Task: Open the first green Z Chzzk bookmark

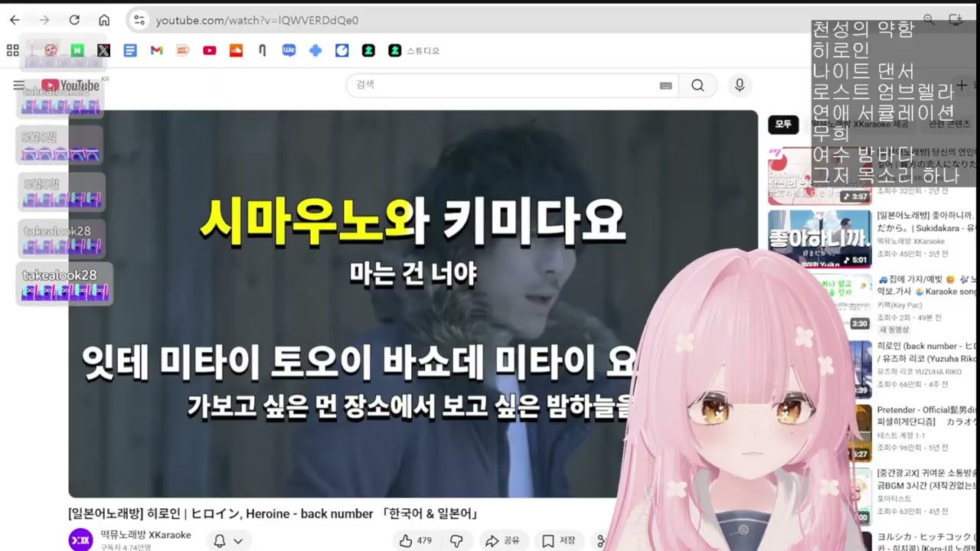Action: click(x=368, y=51)
